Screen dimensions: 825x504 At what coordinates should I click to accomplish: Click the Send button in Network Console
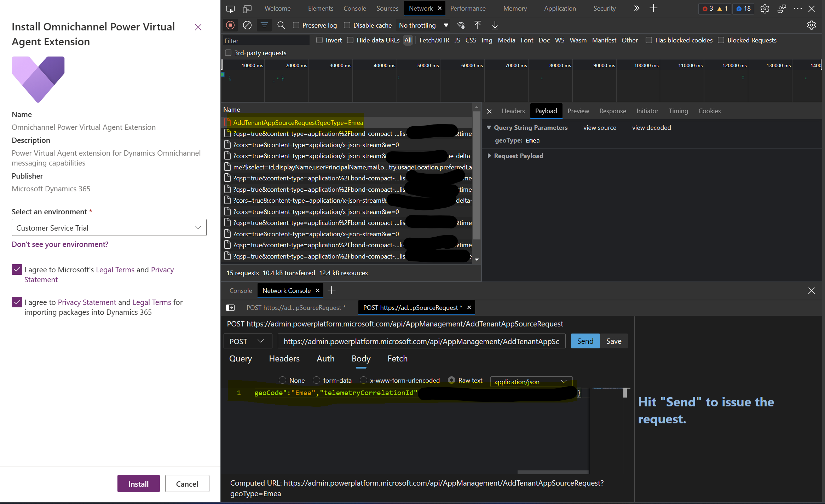tap(586, 341)
